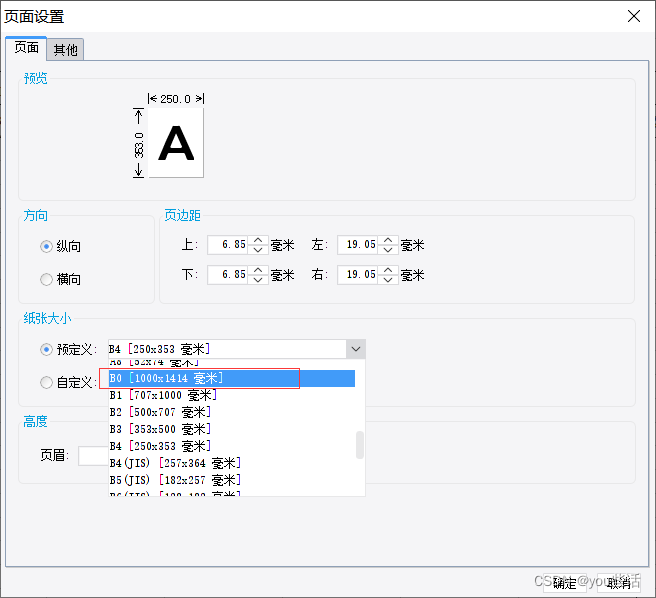The width and height of the screenshot is (656, 598).
Task: Select B4(JIS) [257x364 毫米] from list
Action: [x=232, y=463]
